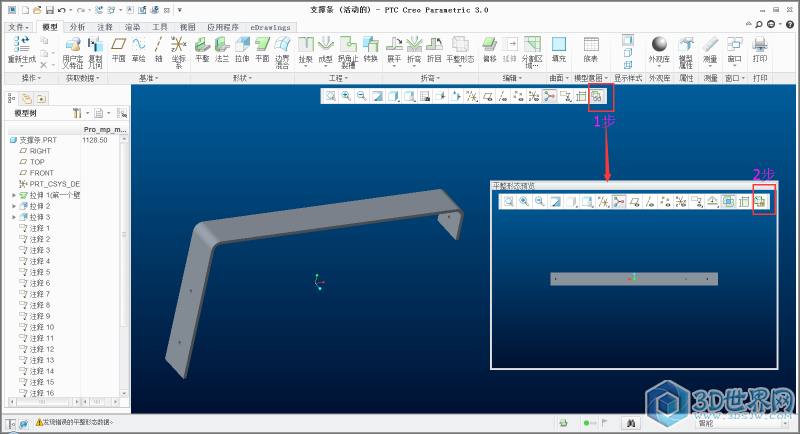Switch to the 渲染 tab

point(132,27)
